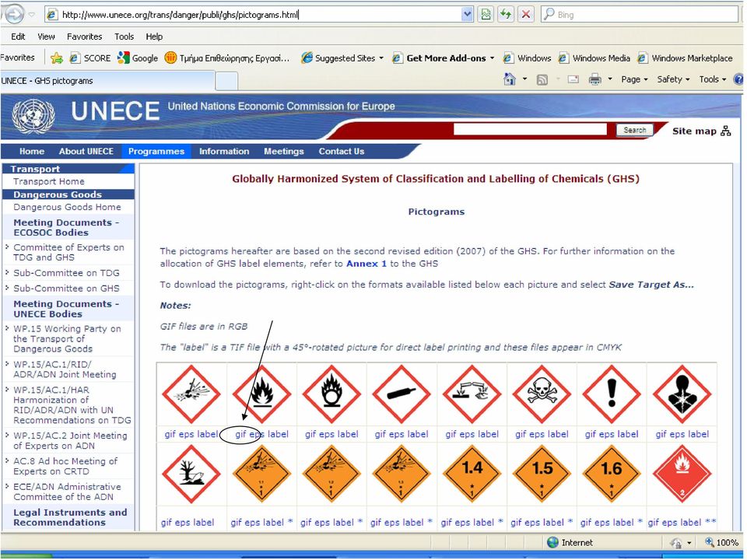Click the exclamation mark pictogram
Viewport: 747px width, 560px height.
(612, 394)
